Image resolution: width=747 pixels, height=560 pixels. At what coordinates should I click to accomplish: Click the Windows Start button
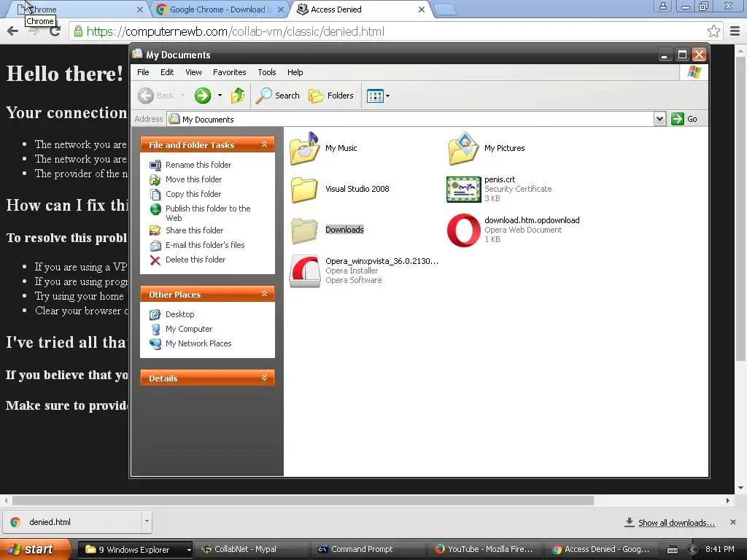pyautogui.click(x=35, y=550)
